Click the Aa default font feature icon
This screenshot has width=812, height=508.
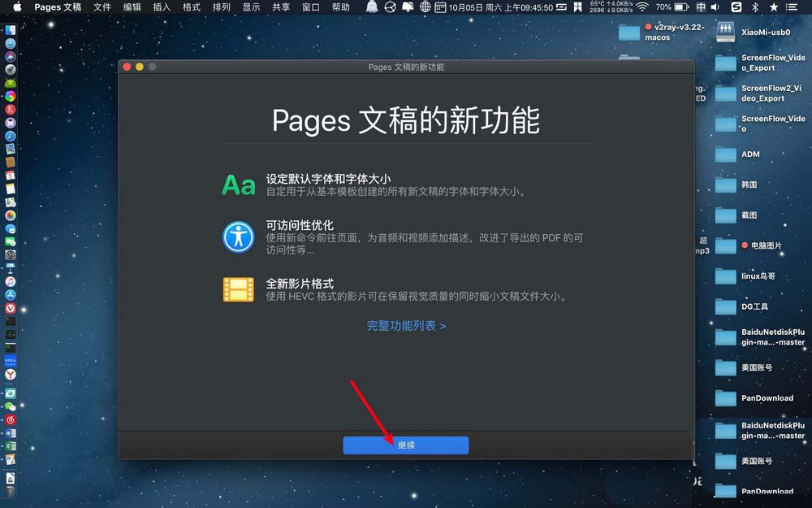[x=238, y=185]
